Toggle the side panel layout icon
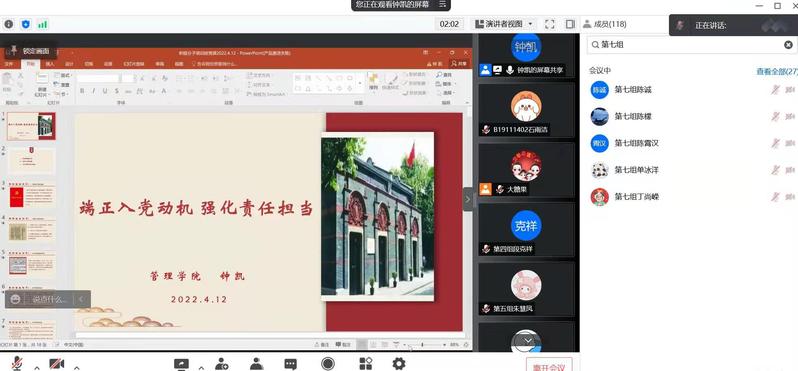 pyautogui.click(x=570, y=24)
